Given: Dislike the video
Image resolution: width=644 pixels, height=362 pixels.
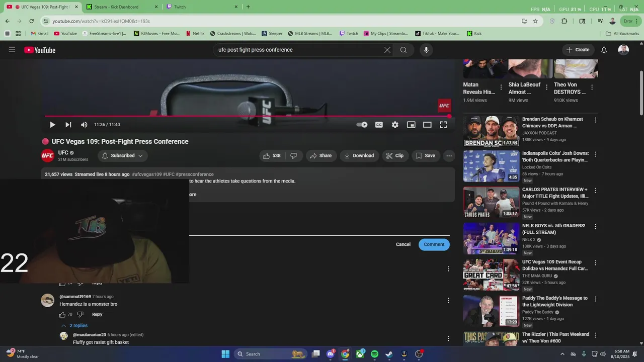Looking at the screenshot, I should (x=294, y=156).
